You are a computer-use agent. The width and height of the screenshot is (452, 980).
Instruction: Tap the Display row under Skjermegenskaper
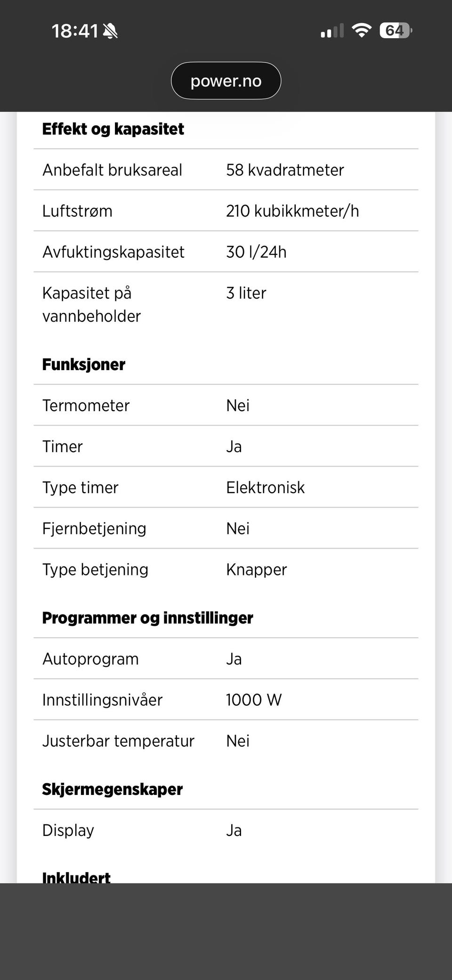[x=226, y=830]
